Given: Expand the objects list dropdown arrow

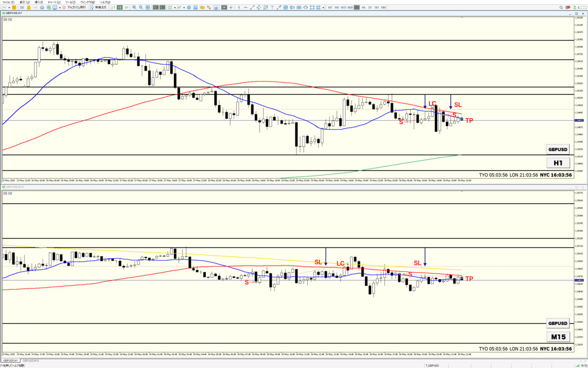Looking at the screenshot, I should click(184, 7).
